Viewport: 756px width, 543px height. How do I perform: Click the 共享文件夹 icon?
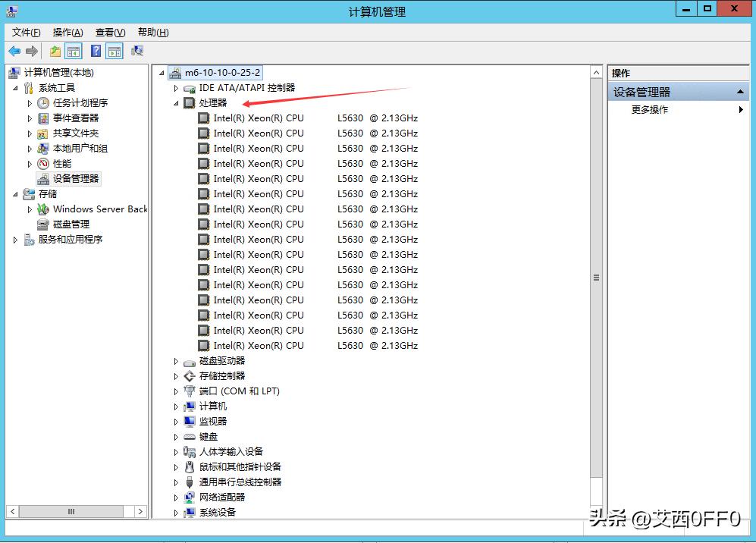43,133
